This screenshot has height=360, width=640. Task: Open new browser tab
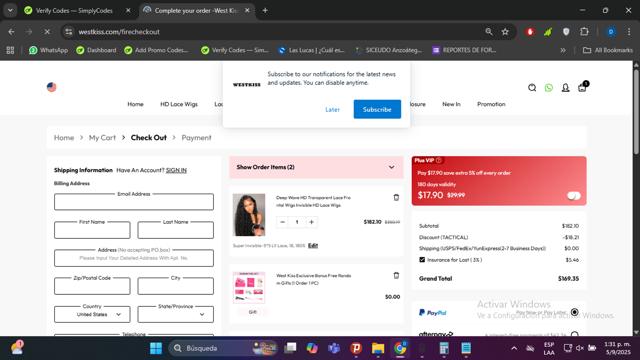pyautogui.click(x=265, y=11)
